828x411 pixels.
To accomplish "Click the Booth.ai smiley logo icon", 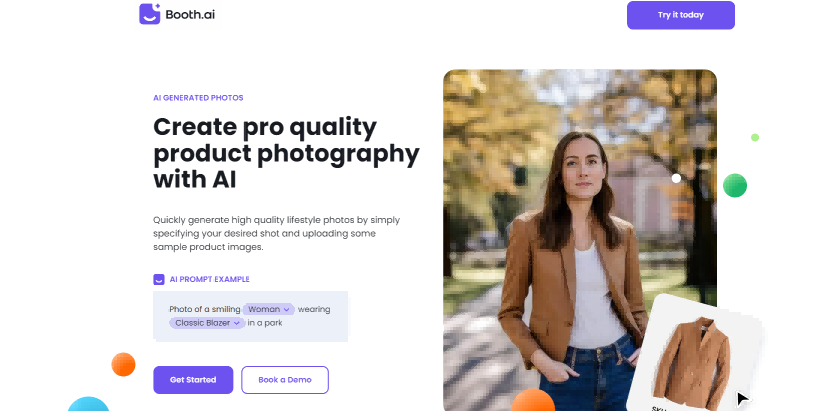I will (x=149, y=14).
